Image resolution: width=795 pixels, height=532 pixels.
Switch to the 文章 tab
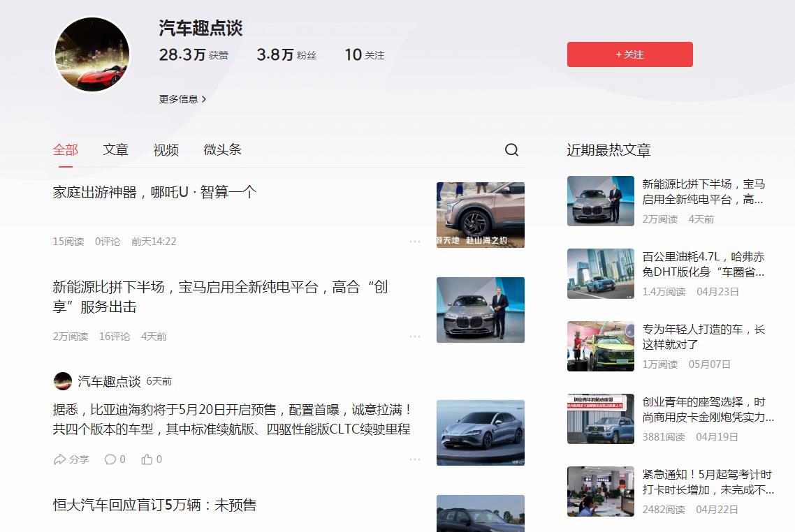[115, 150]
